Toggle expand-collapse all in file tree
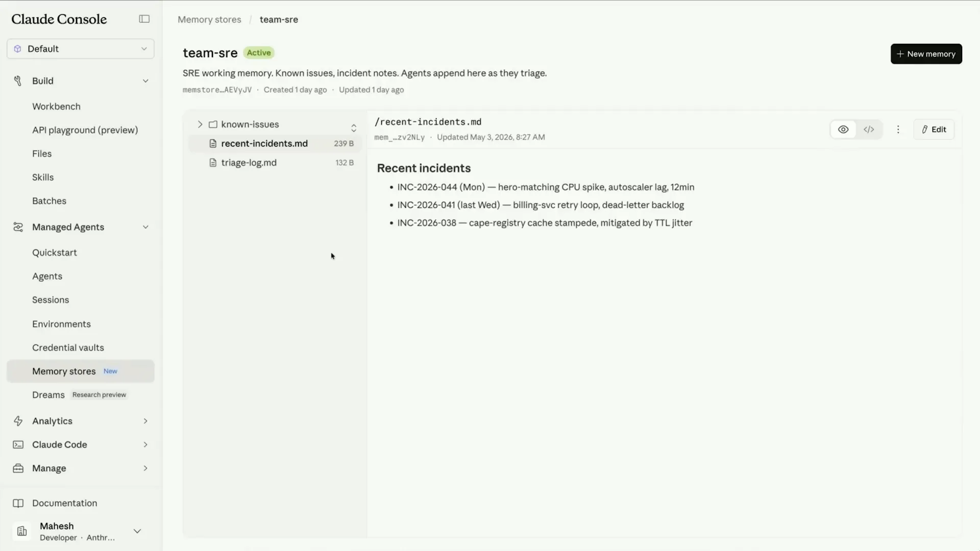Viewport: 980px width, 551px height. (353, 128)
